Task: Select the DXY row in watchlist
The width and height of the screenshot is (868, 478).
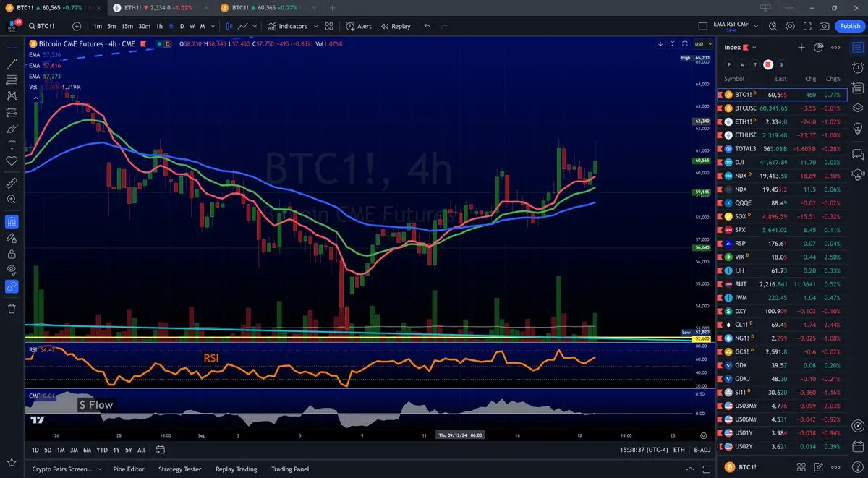Action: (782, 311)
